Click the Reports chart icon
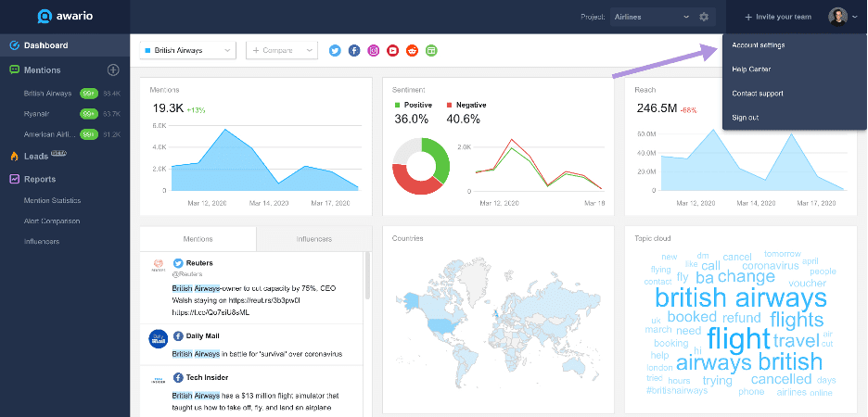The width and height of the screenshot is (868, 417). click(15, 179)
